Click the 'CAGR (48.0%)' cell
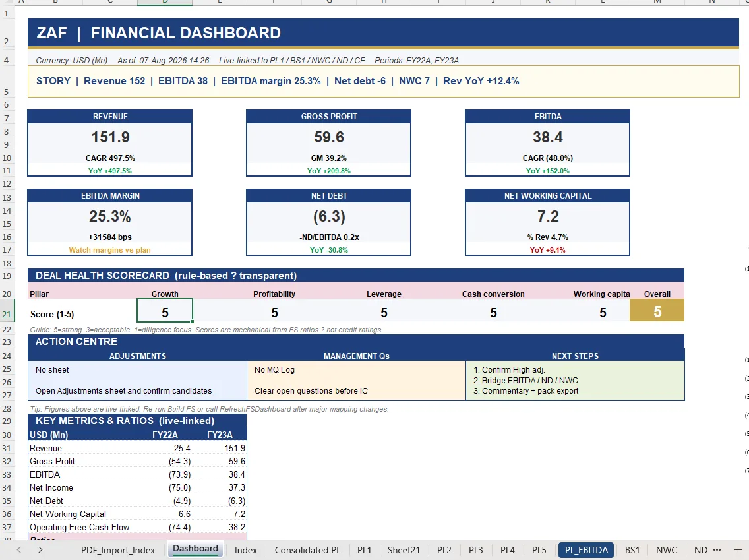This screenshot has width=749, height=560. [x=547, y=158]
